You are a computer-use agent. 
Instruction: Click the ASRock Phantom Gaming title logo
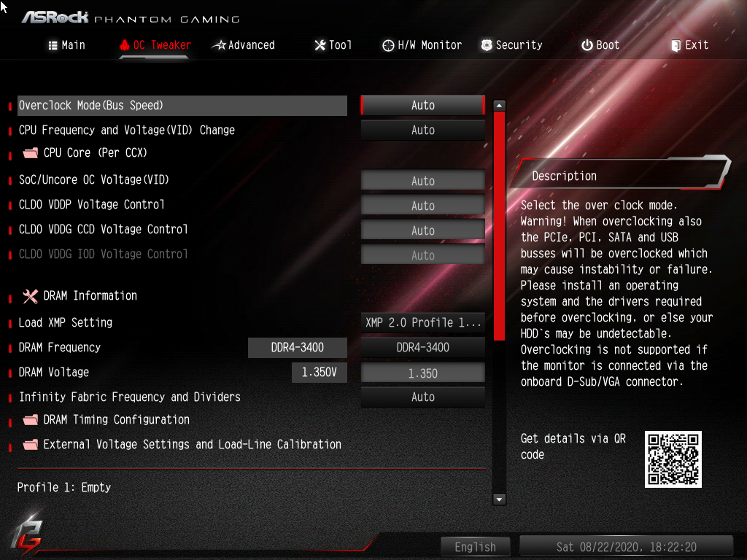(x=131, y=18)
